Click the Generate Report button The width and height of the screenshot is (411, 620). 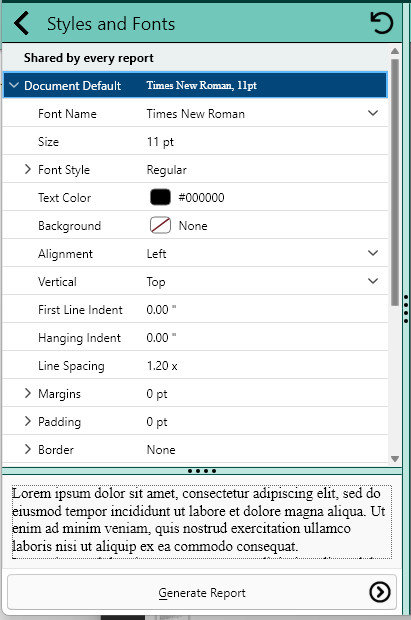(x=202, y=592)
